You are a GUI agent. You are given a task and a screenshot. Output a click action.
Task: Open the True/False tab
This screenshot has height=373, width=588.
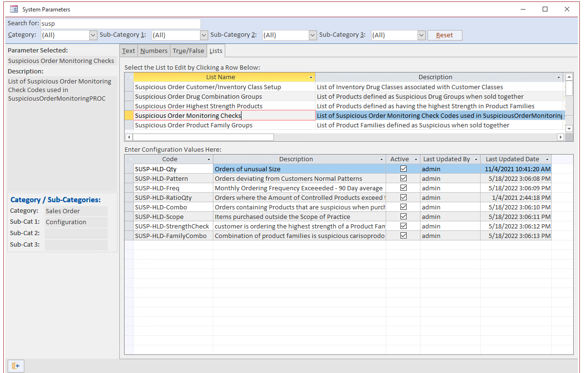coord(188,51)
